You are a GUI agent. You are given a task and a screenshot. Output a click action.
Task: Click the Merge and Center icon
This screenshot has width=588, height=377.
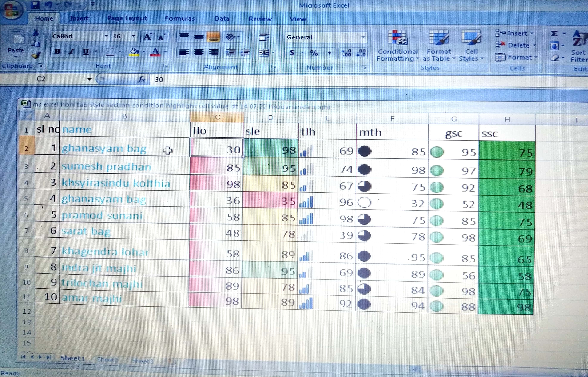(264, 52)
